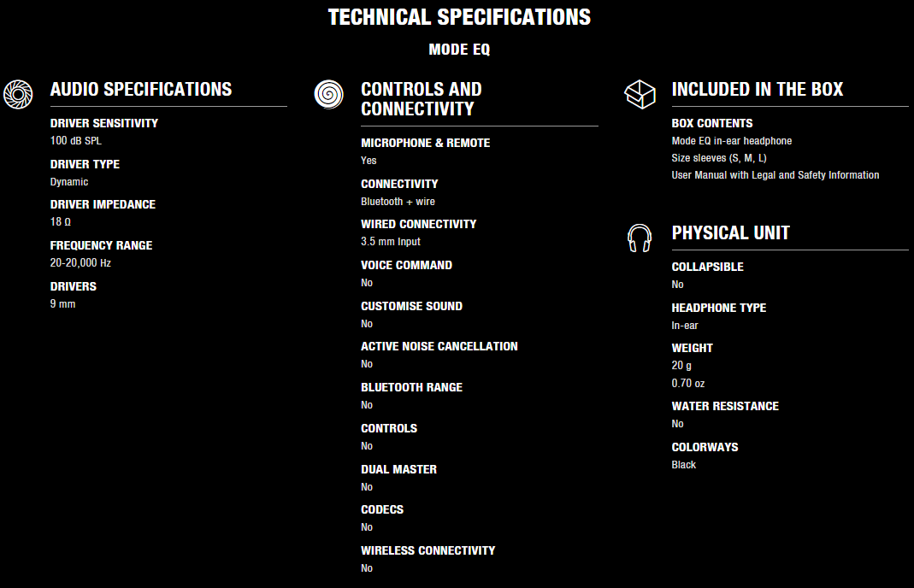Screen dimensions: 914x588
Task: Click the open box icon beside Included in the Box
Action: click(640, 94)
